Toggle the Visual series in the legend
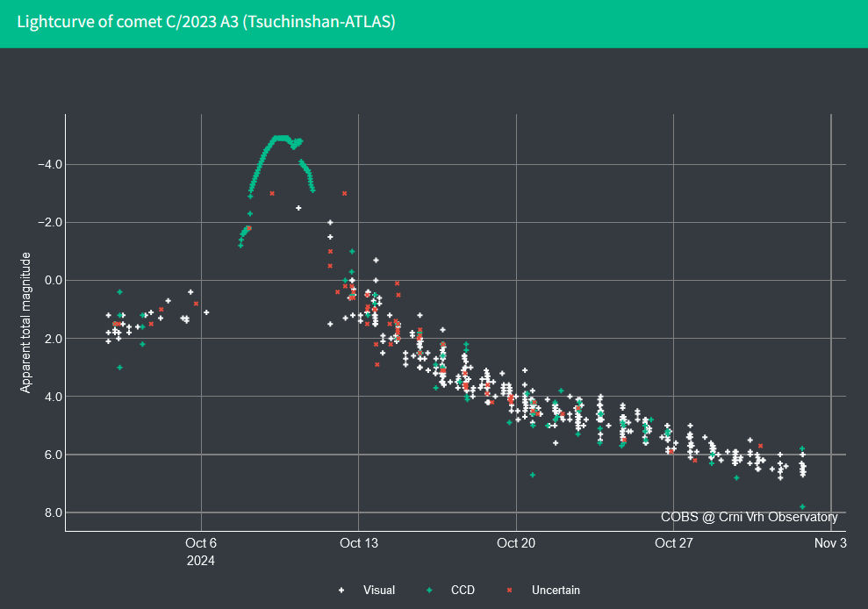Image resolution: width=868 pixels, height=609 pixels. (x=378, y=591)
